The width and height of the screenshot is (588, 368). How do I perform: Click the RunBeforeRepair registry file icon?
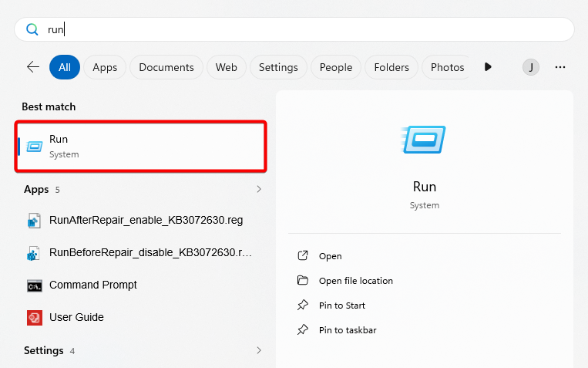tap(34, 254)
